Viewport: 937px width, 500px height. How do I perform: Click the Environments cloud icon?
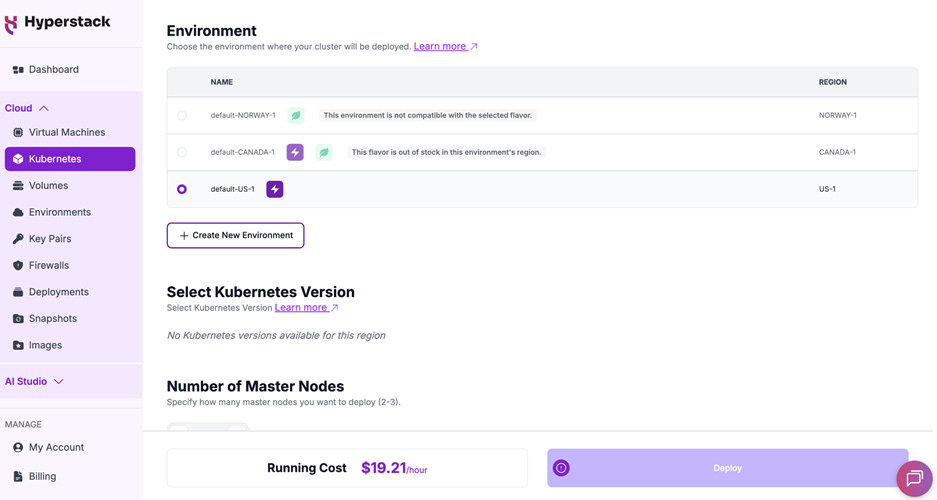pyautogui.click(x=18, y=212)
